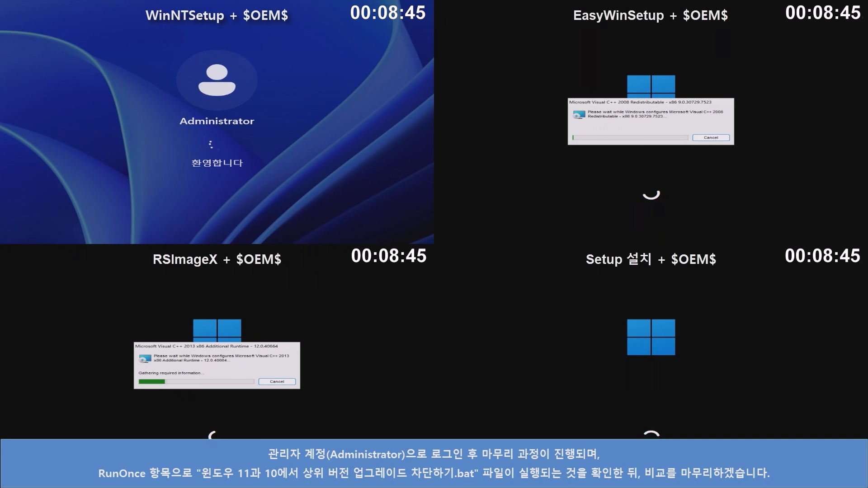This screenshot has height=488, width=868.
Task: Click the Visual C++ 2013 dialog title bar
Action: [207, 346]
